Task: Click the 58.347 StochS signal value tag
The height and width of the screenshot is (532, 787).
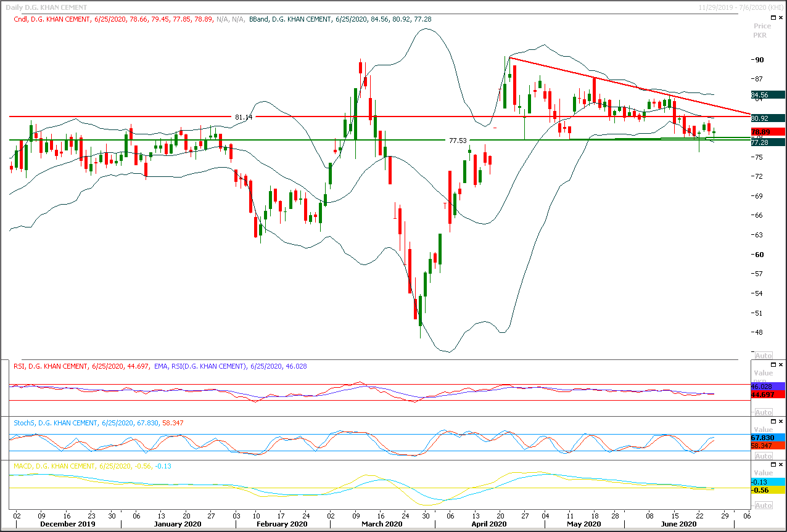Action: 768,445
